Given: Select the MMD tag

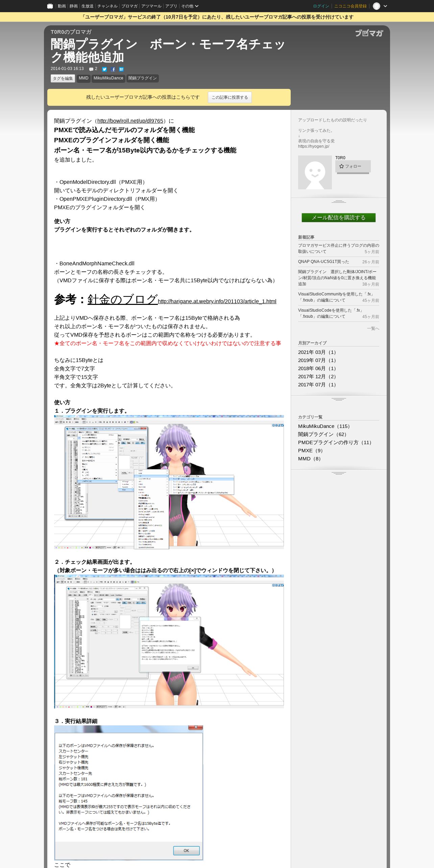Looking at the screenshot, I should point(83,78).
